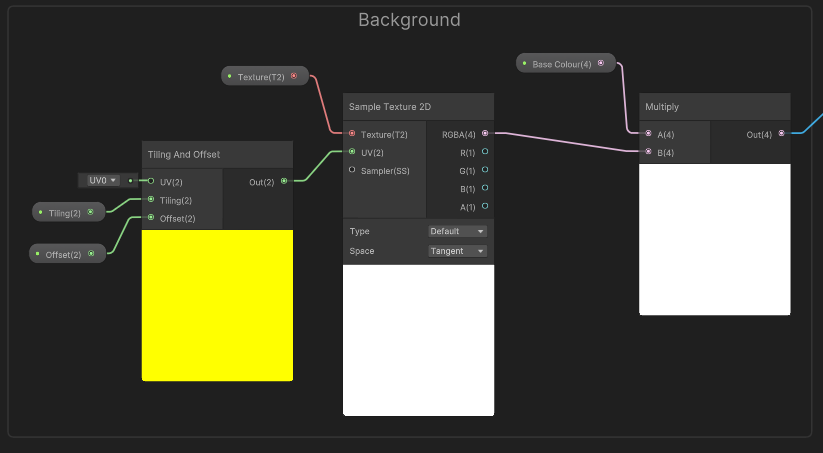The image size is (823, 453).
Task: Select the Base Colour(4) property node
Action: pos(563,64)
